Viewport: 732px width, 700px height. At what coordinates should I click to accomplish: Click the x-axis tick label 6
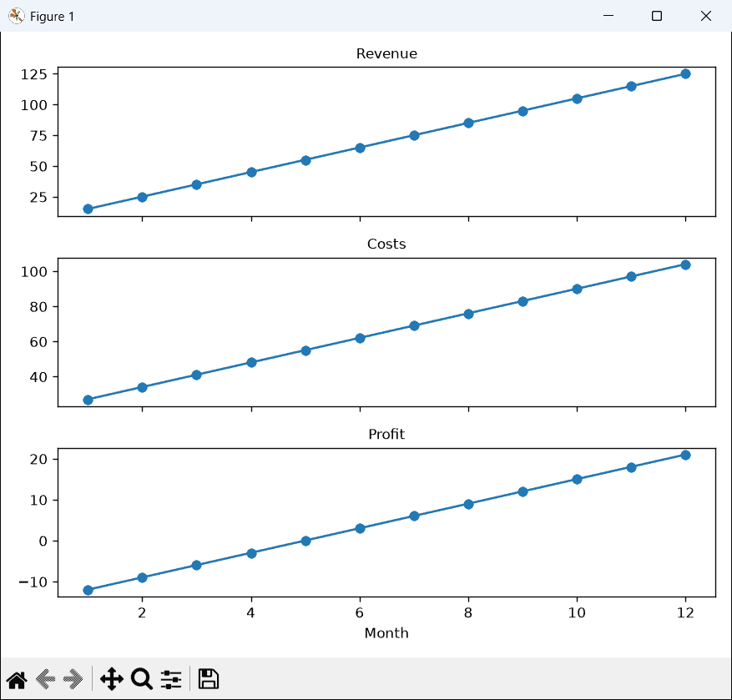(x=360, y=612)
